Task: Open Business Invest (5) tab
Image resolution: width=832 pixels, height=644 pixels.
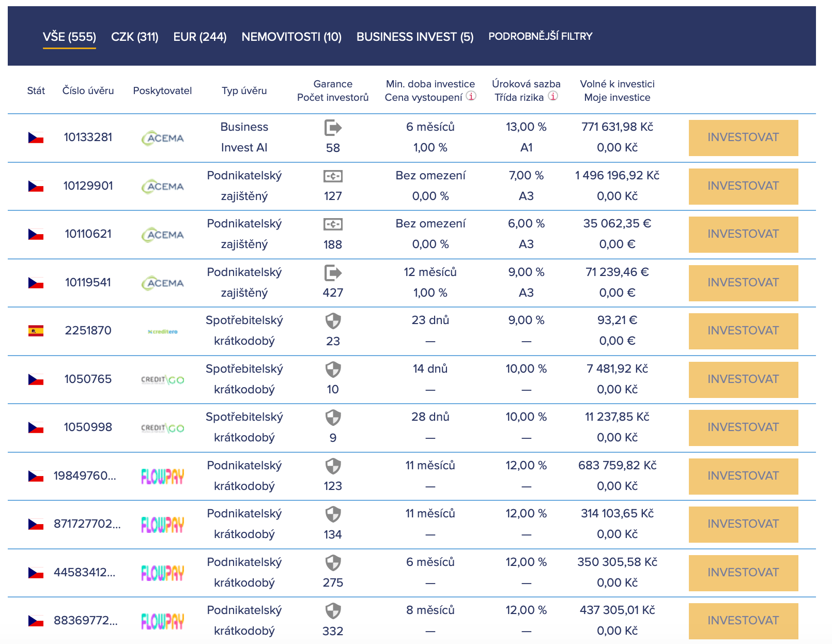Action: (x=415, y=37)
